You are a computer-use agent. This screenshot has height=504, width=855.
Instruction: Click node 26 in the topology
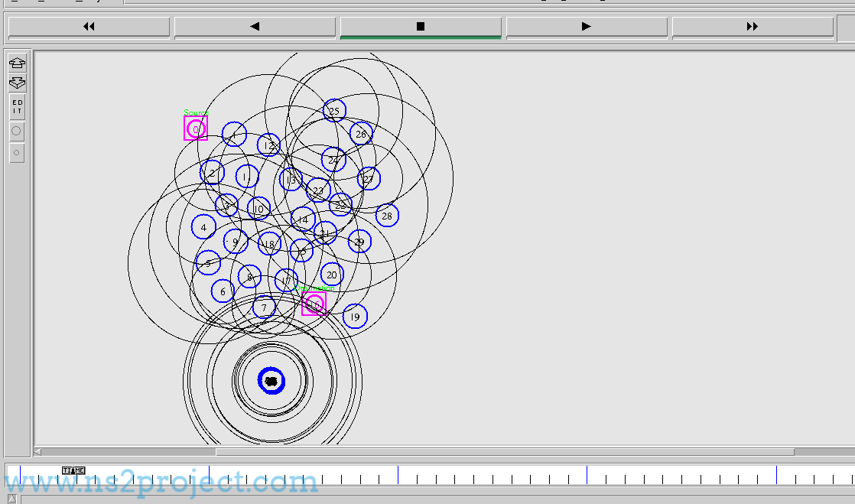(x=361, y=134)
